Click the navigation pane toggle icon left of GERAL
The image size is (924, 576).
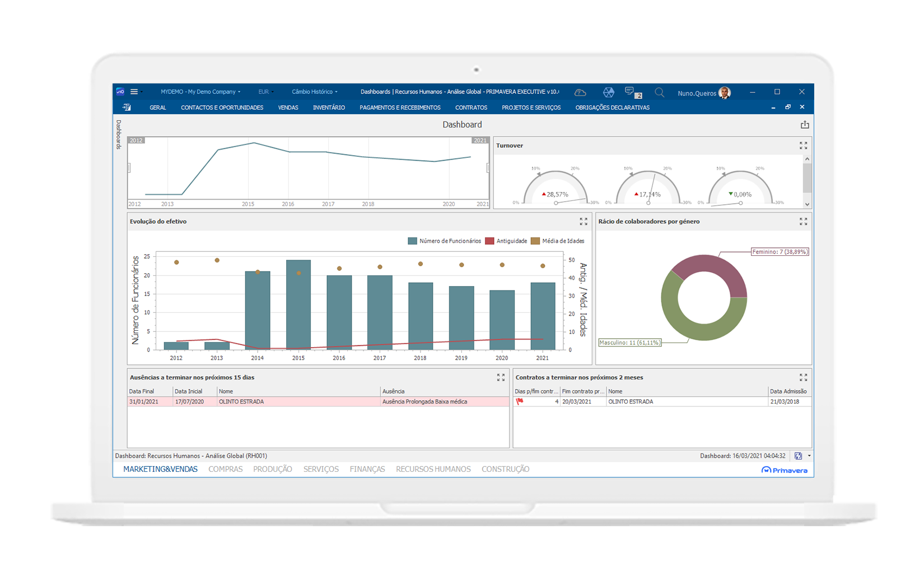[127, 107]
